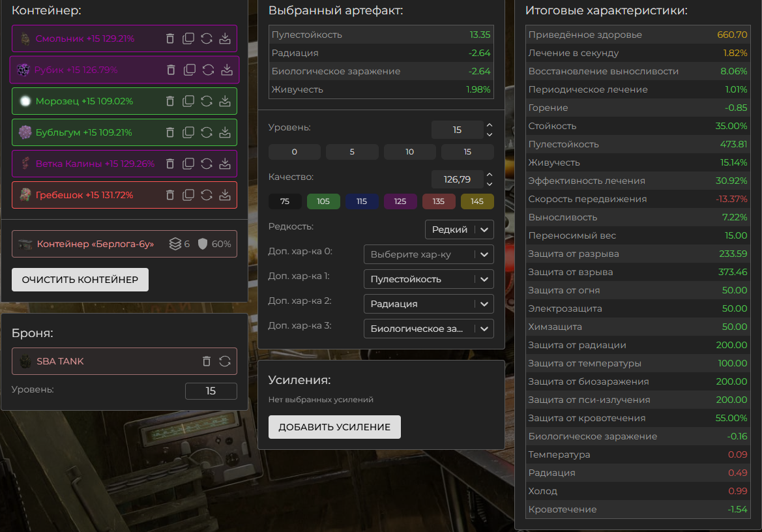Screen dimensions: 762x532
Task: Download the Гребешок artifact
Action: point(224,195)
